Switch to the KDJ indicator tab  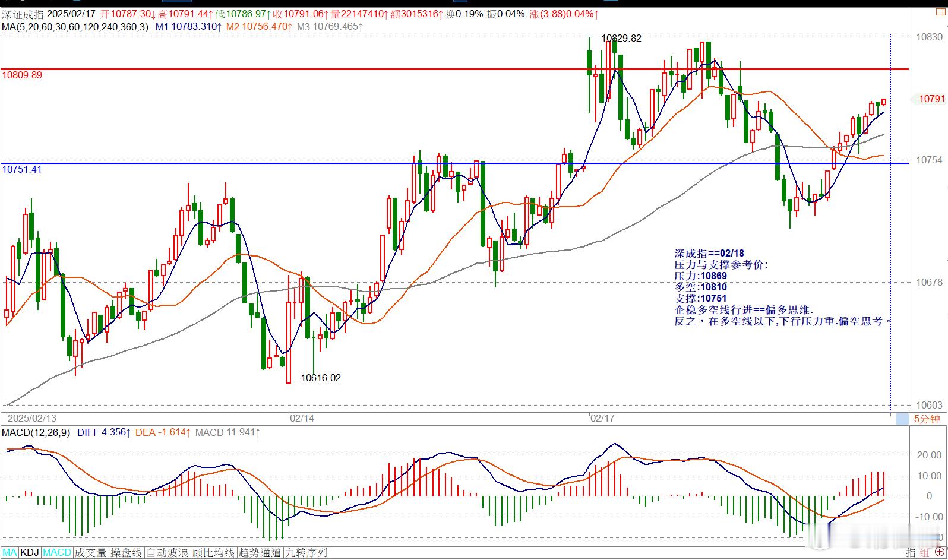point(30,553)
